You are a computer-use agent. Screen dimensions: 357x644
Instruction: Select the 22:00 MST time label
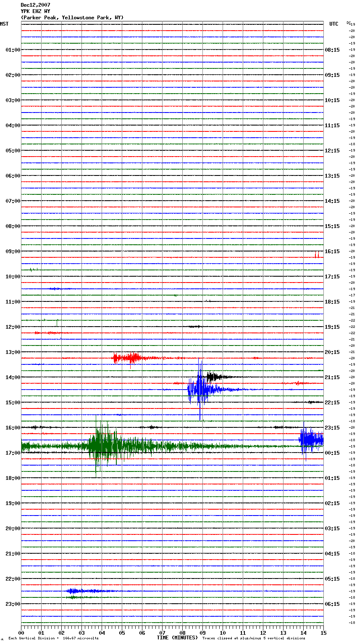tap(13, 579)
